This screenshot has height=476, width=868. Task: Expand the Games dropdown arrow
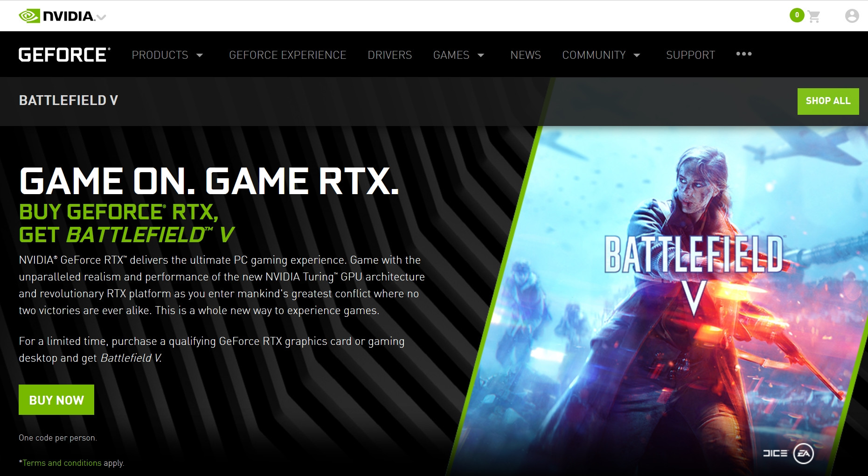[x=481, y=55]
